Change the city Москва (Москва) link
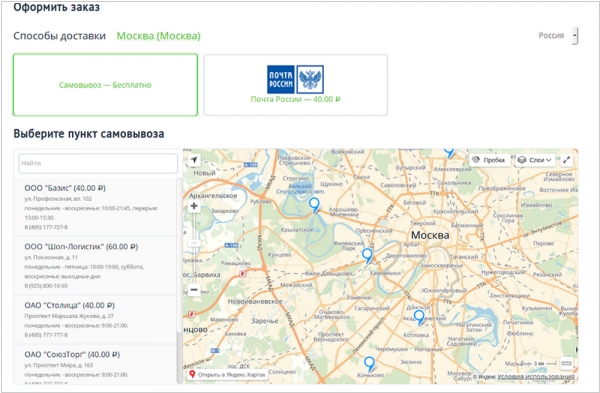 click(x=158, y=36)
